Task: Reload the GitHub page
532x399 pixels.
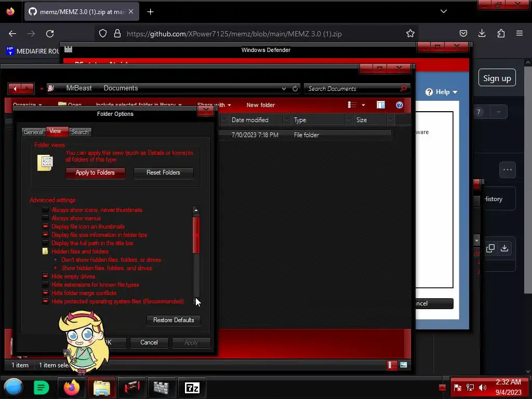Action: pyautogui.click(x=50, y=34)
